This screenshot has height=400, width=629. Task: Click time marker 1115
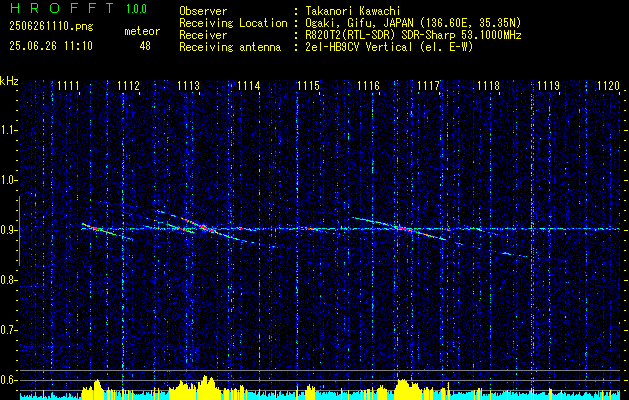pyautogui.click(x=308, y=85)
